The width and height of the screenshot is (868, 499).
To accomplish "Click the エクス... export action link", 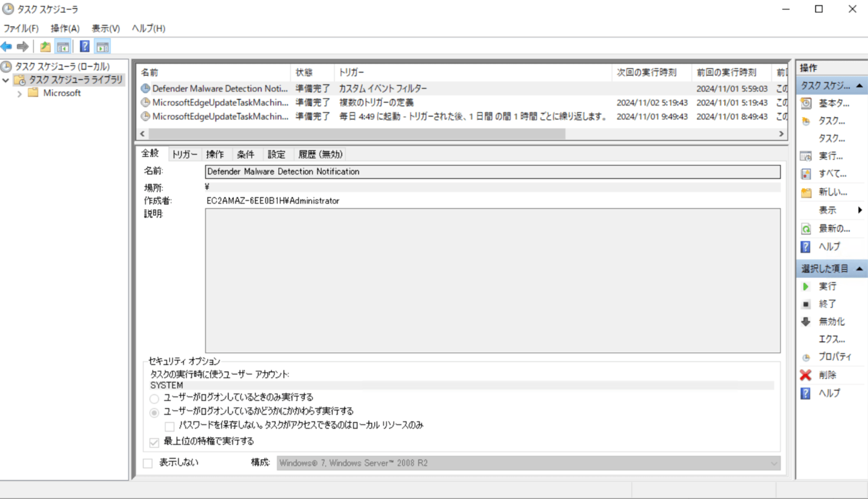I will pyautogui.click(x=832, y=339).
